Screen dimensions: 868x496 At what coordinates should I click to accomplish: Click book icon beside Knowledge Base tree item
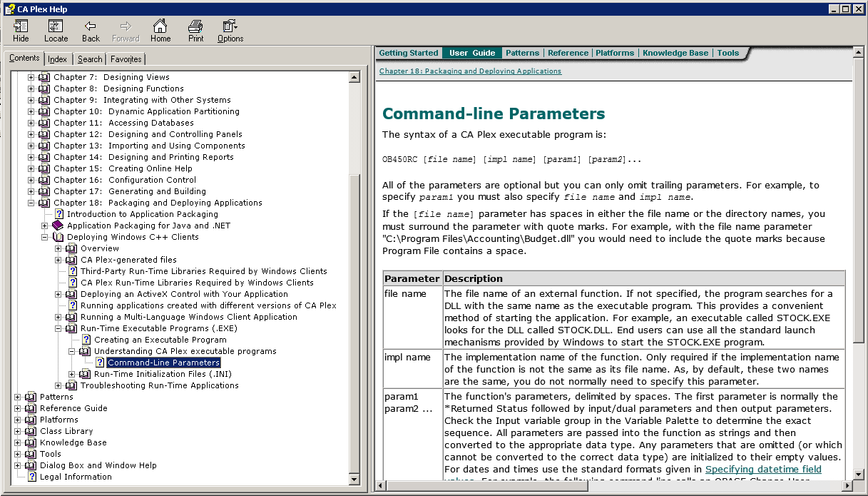click(31, 442)
